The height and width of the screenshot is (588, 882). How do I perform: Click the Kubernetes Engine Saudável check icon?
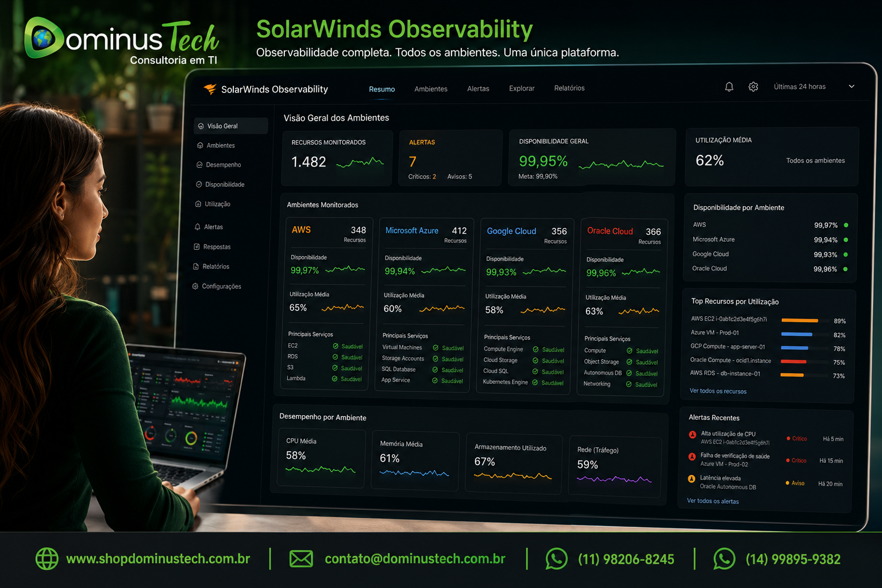[x=535, y=382]
